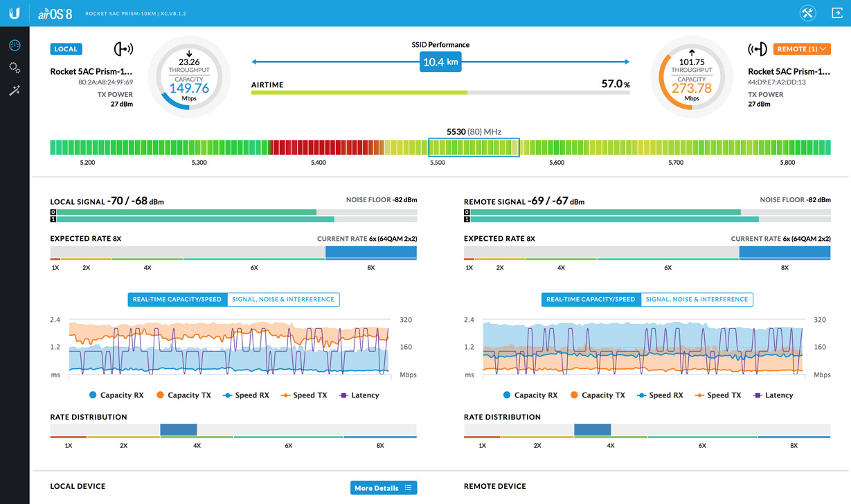Toggle Speed RX in the local chart legend

[x=246, y=395]
